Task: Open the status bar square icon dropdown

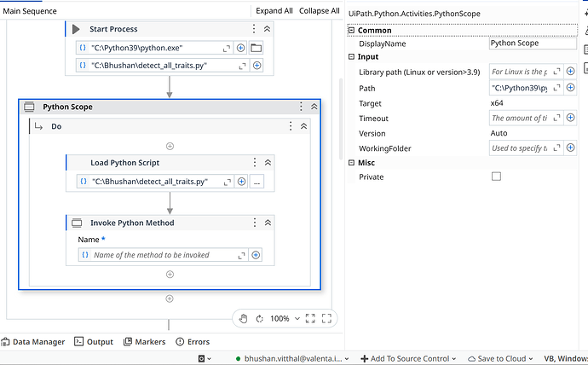Action: coord(205,359)
